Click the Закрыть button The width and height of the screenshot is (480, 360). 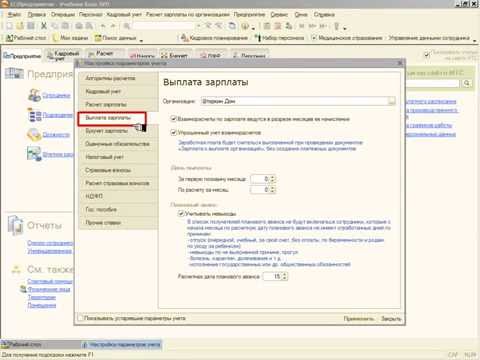coord(391,319)
